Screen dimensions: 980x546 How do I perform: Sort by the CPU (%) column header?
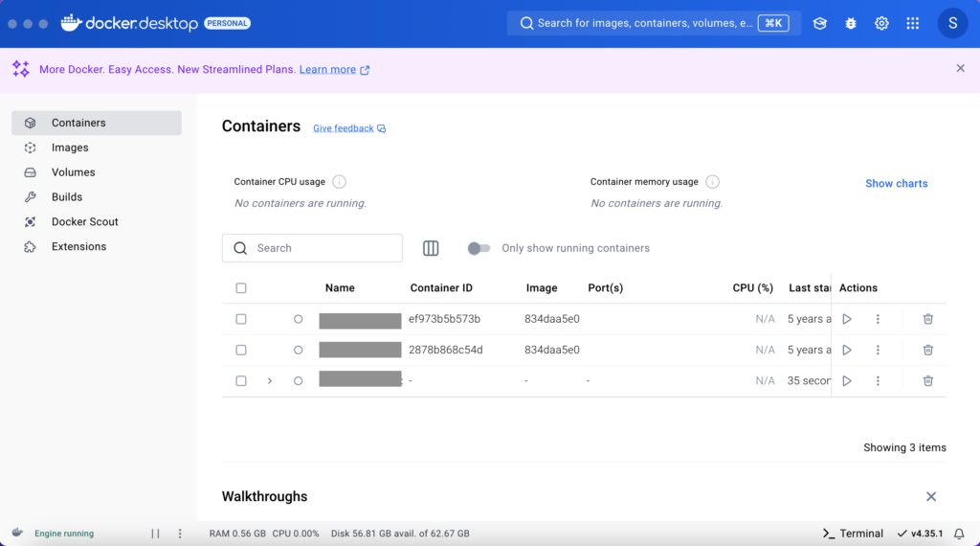coord(752,287)
